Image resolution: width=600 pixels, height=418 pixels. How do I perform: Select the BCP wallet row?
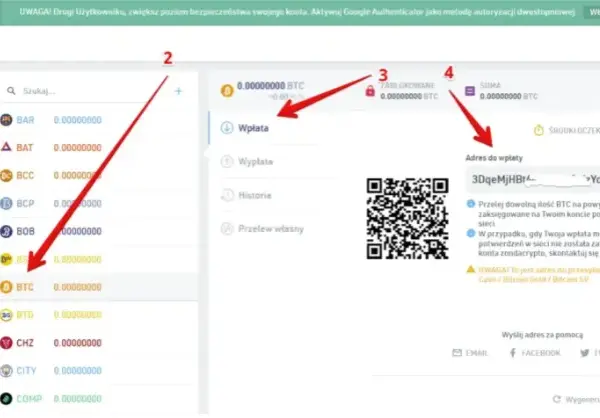pyautogui.click(x=99, y=203)
